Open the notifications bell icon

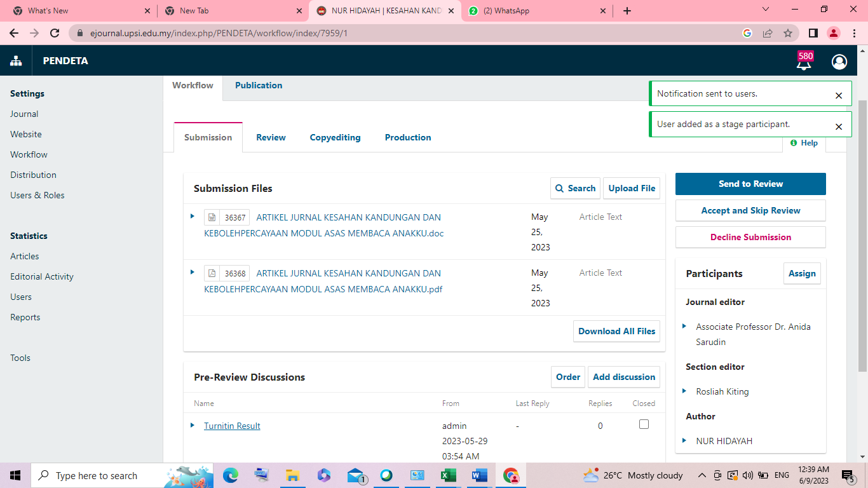pos(804,62)
